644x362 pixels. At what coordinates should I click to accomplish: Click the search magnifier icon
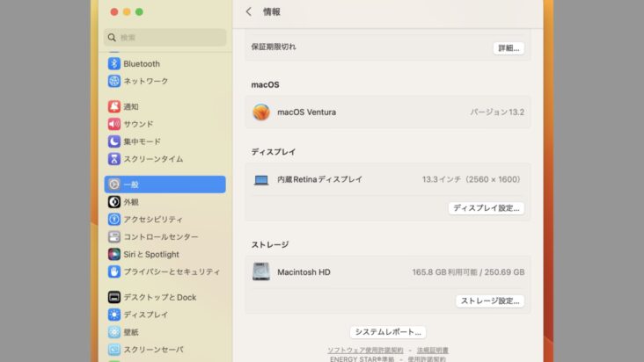point(112,37)
